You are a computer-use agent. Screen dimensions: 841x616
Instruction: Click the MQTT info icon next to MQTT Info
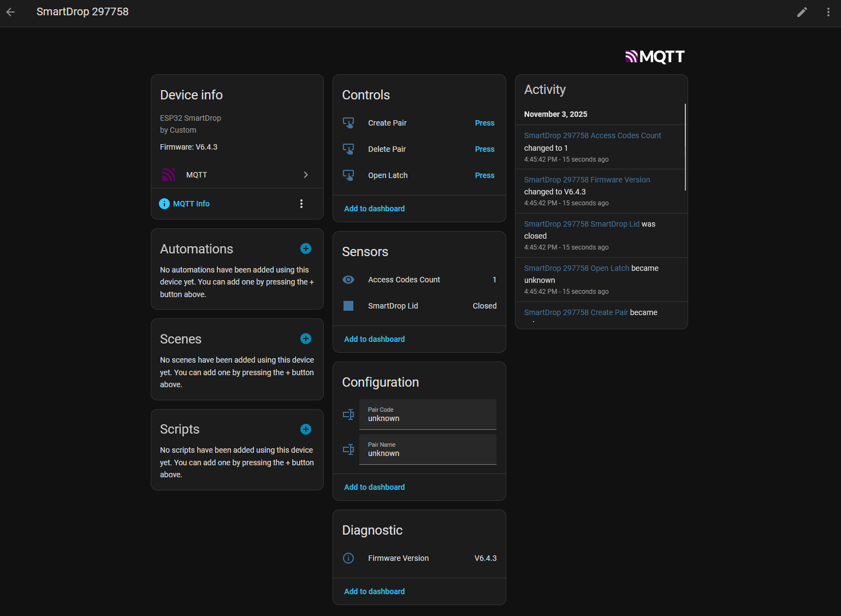click(x=164, y=204)
